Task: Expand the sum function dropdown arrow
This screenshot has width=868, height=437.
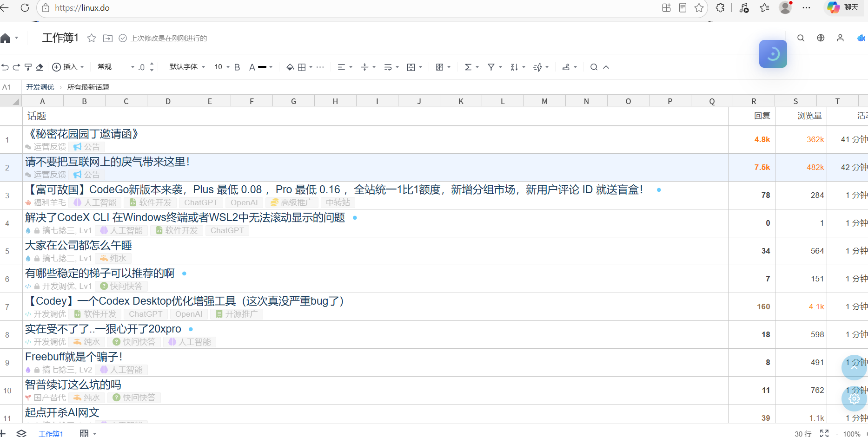Action: [x=477, y=67]
